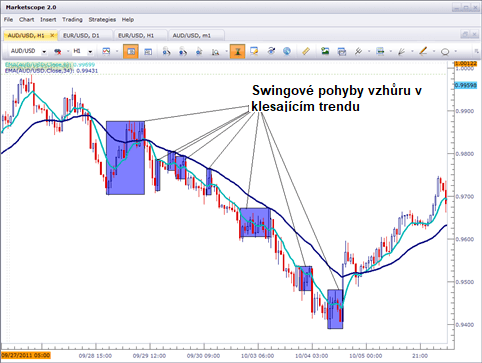Select the ellipse shape tool

point(445,52)
